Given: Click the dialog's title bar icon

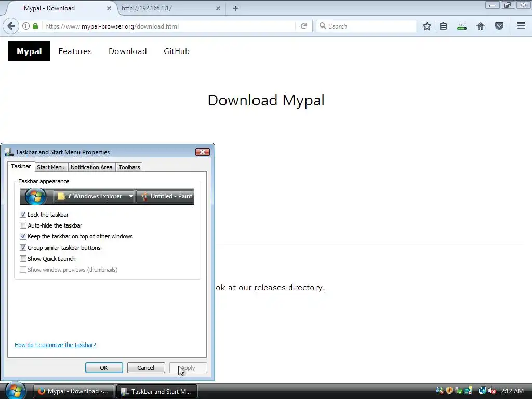Looking at the screenshot, I should pyautogui.click(x=9, y=152).
